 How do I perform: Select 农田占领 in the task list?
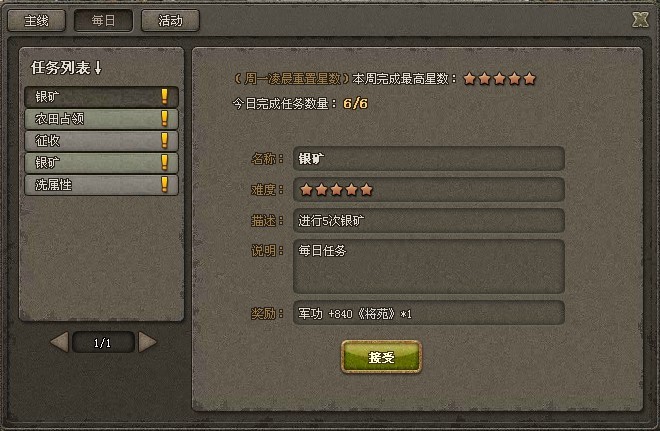tap(101, 119)
